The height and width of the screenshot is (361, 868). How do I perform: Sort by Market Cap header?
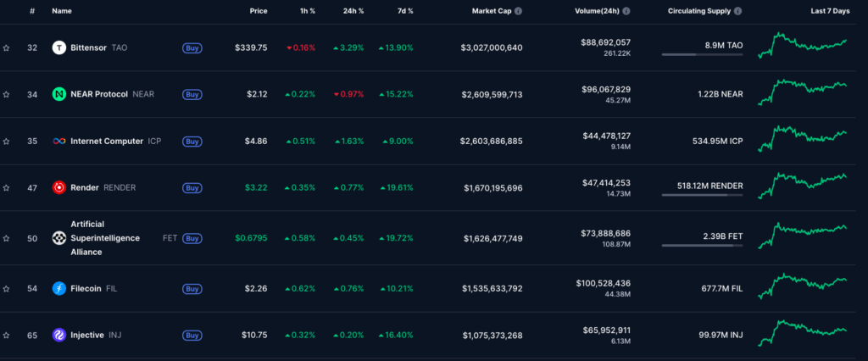(x=492, y=11)
